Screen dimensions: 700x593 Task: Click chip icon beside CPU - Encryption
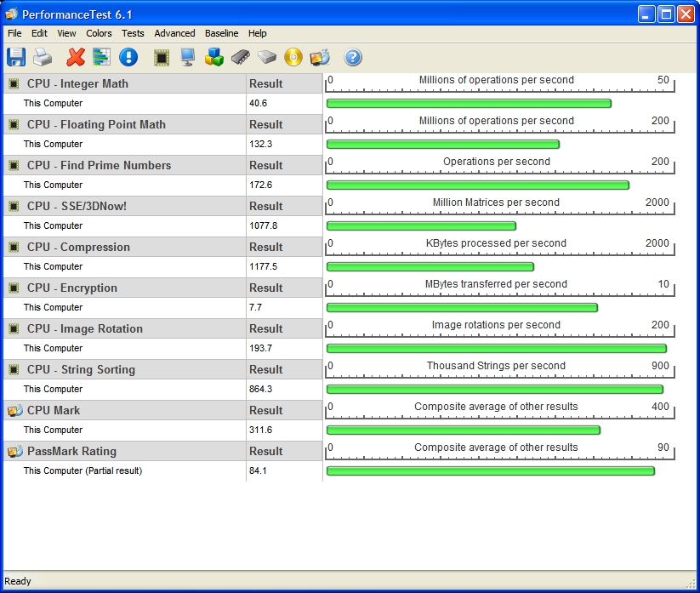pos(14,288)
